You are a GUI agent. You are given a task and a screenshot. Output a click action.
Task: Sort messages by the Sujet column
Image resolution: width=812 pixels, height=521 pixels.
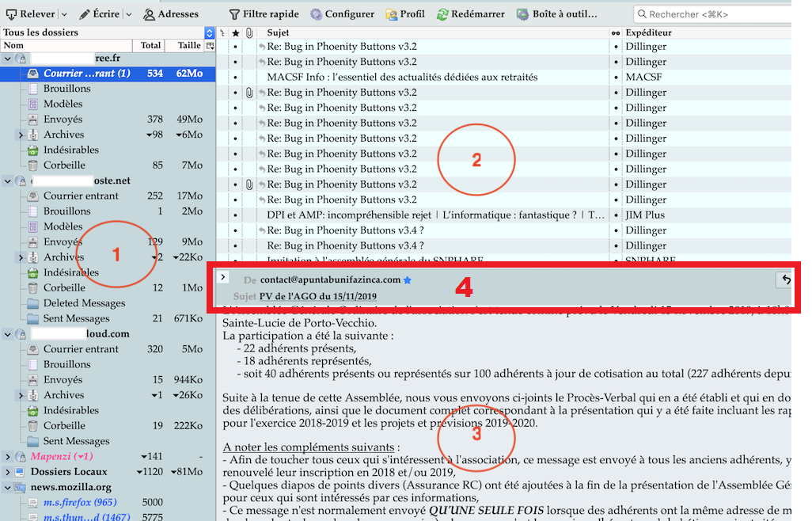coord(433,32)
